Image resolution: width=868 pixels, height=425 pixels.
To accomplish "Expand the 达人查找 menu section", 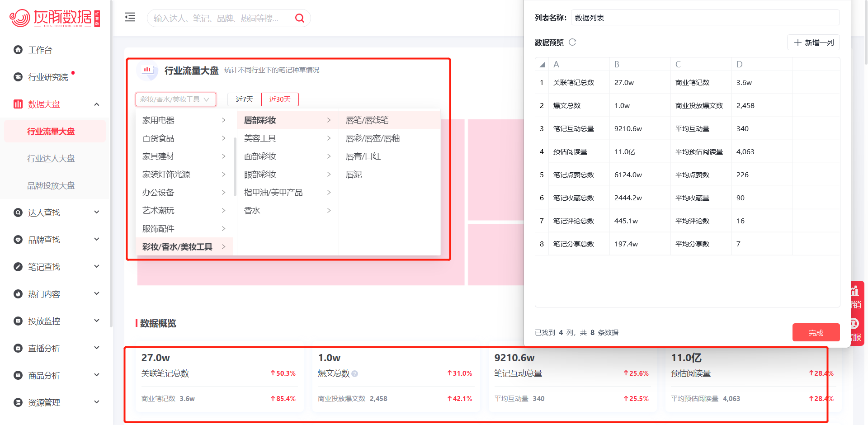I will coord(97,212).
